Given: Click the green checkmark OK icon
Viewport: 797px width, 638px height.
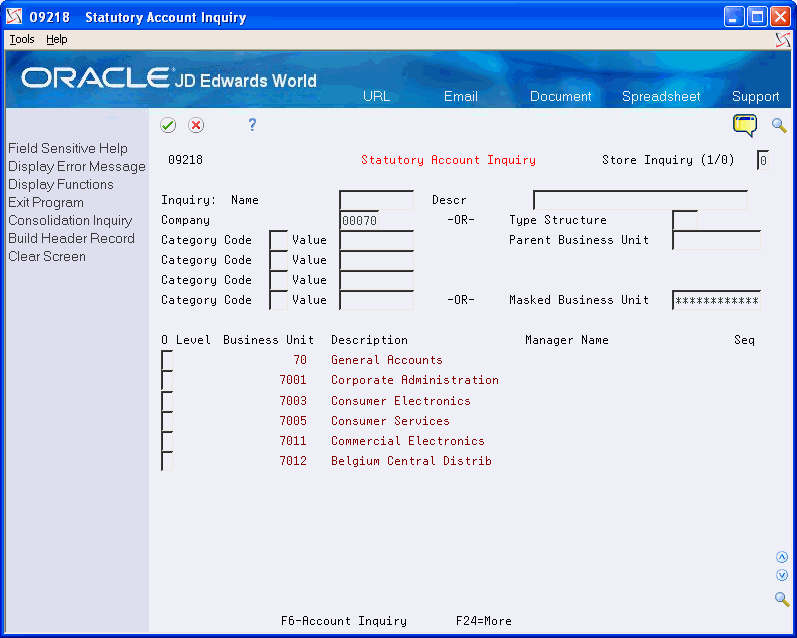Looking at the screenshot, I should click(x=168, y=125).
